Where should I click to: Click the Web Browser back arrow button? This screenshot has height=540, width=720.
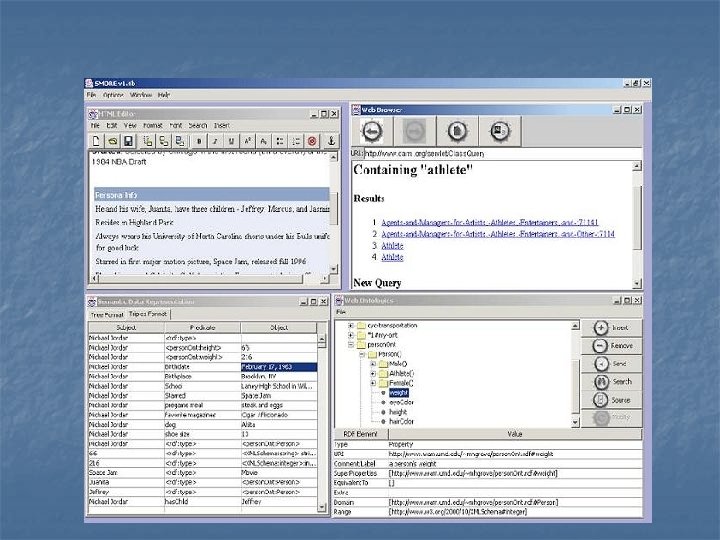371,131
